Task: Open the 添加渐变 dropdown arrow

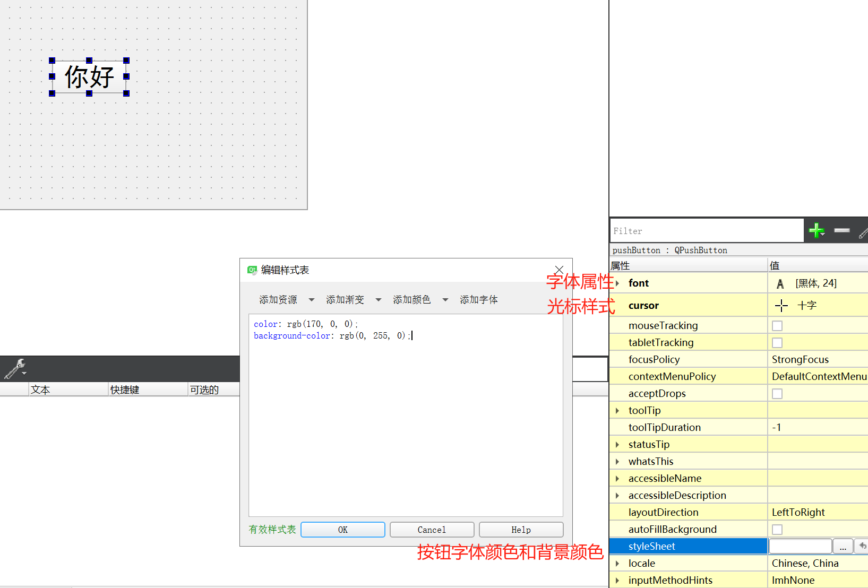Action: coord(379,300)
